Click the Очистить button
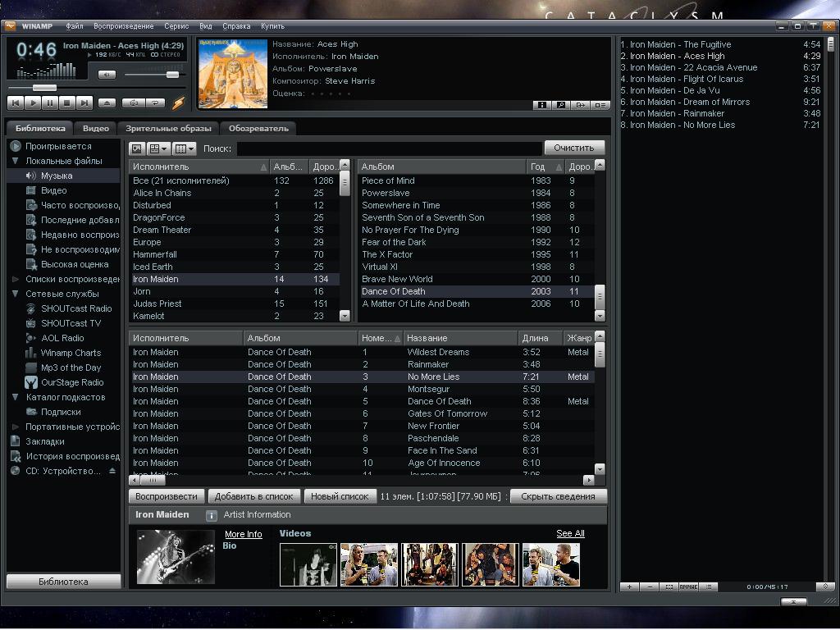 pos(573,148)
